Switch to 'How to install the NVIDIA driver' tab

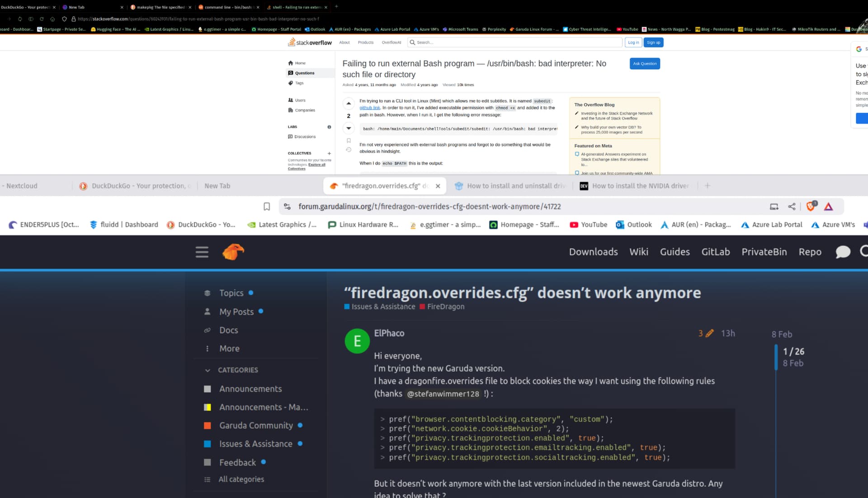(x=634, y=186)
